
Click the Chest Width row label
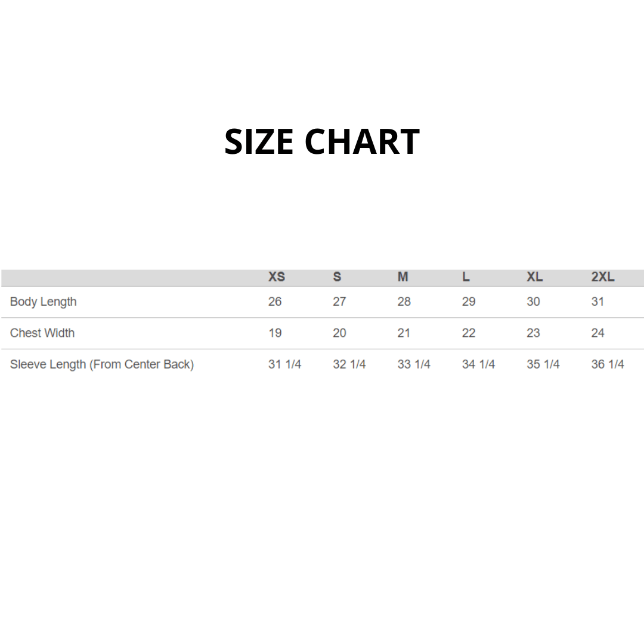click(x=42, y=333)
